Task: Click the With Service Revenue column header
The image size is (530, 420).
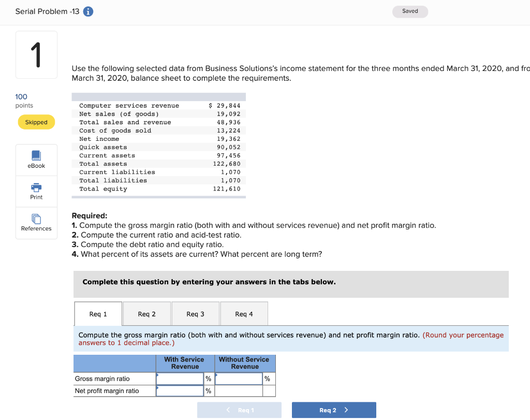Action: tap(184, 364)
